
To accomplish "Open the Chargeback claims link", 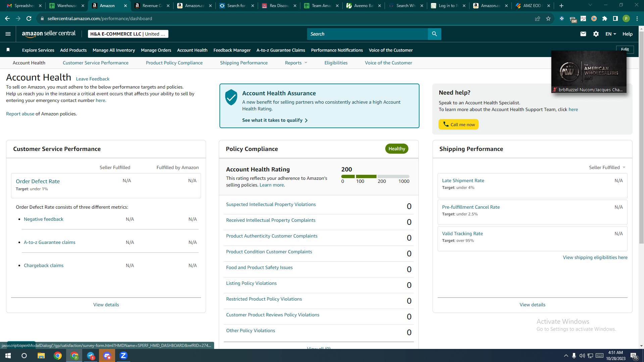I will pos(44,265).
